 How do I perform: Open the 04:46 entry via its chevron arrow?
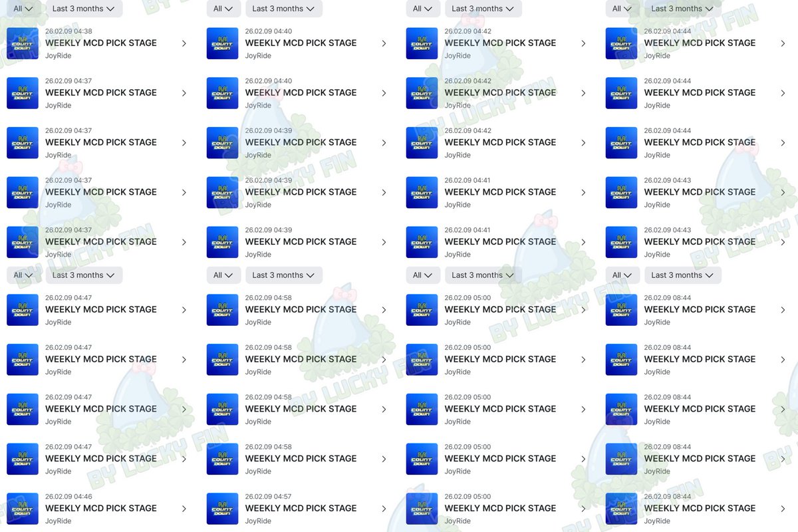[184, 509]
